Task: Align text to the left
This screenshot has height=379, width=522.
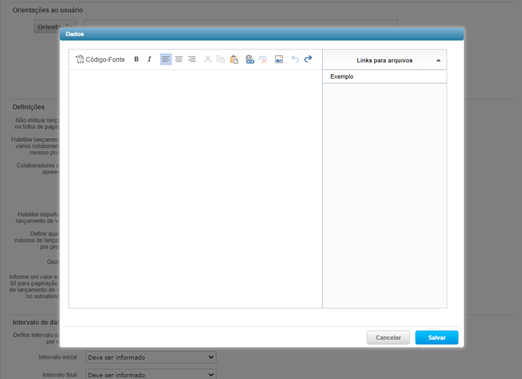Action: (166, 59)
